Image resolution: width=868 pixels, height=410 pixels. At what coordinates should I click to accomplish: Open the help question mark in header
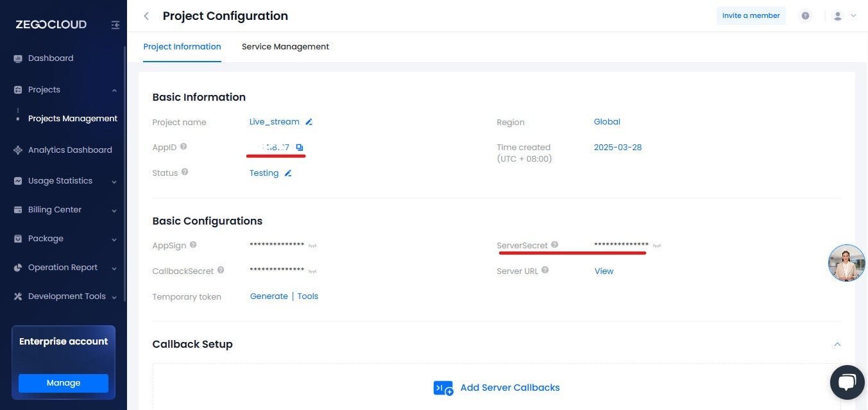805,16
